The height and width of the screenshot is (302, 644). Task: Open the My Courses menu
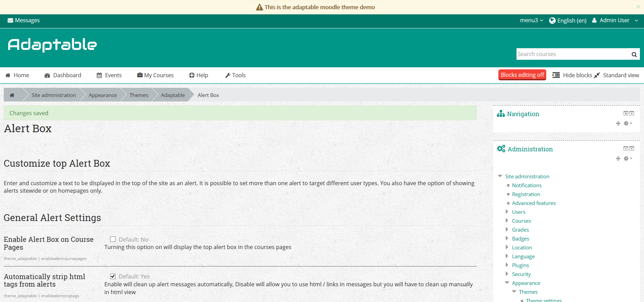(x=155, y=75)
